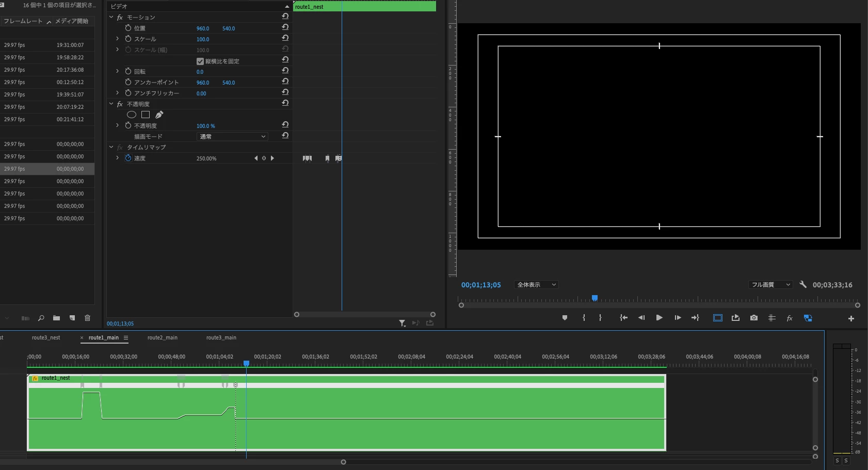The height and width of the screenshot is (470, 868).
Task: Open the 描画モード blend mode dropdown
Action: tap(232, 136)
